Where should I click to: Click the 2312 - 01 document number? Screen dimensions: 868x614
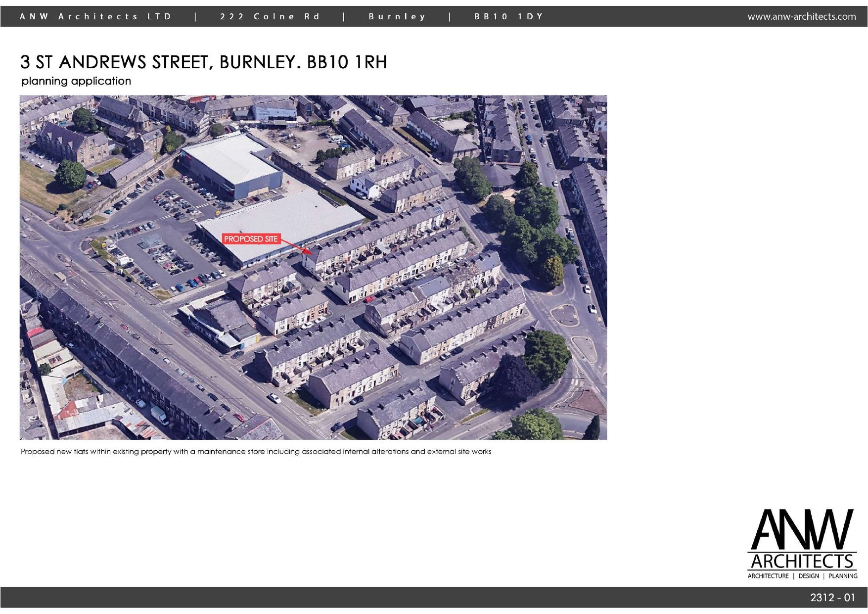(832, 597)
